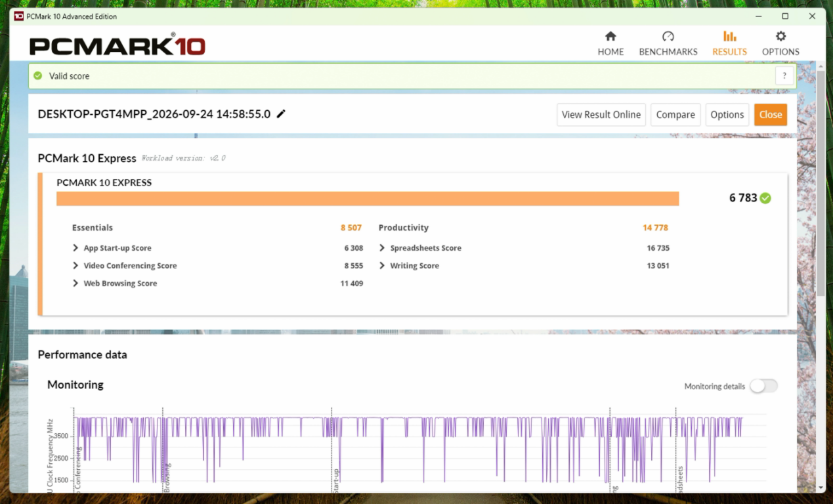Expand Writing Score details
The height and width of the screenshot is (504, 833).
[382, 266]
